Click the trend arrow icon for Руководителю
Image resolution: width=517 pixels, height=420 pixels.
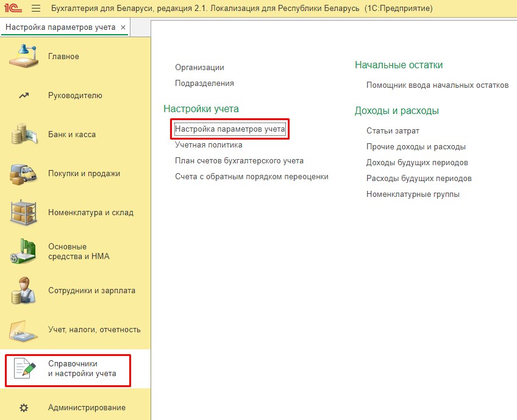pyautogui.click(x=24, y=96)
